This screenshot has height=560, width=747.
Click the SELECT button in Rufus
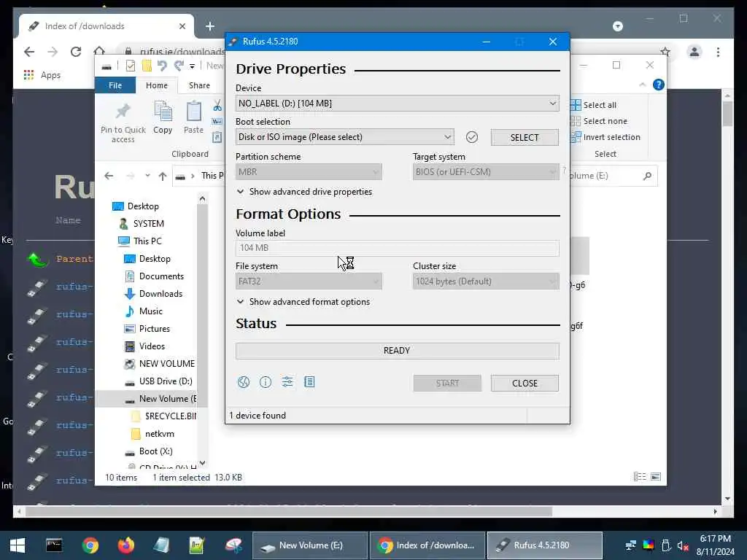(x=525, y=138)
